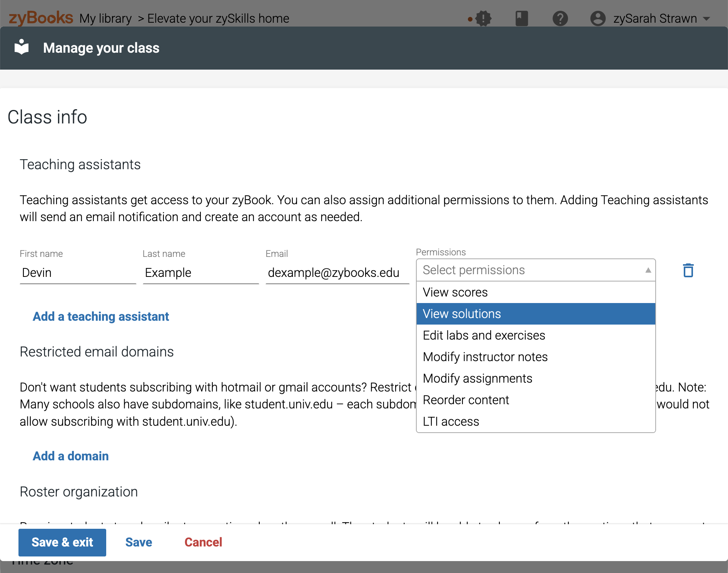Open the library book icon

521,18
